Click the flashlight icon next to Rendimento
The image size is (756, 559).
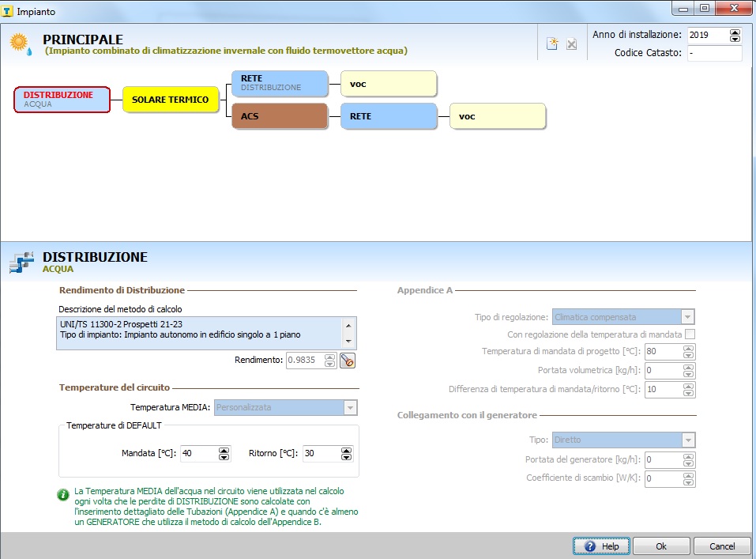coord(348,361)
